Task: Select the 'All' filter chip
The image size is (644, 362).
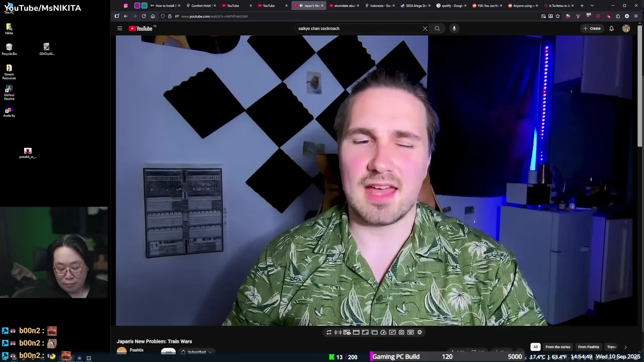Action: (535, 347)
